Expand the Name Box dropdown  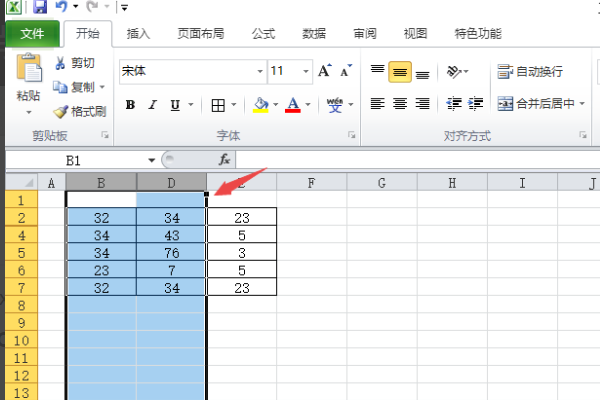coord(152,160)
